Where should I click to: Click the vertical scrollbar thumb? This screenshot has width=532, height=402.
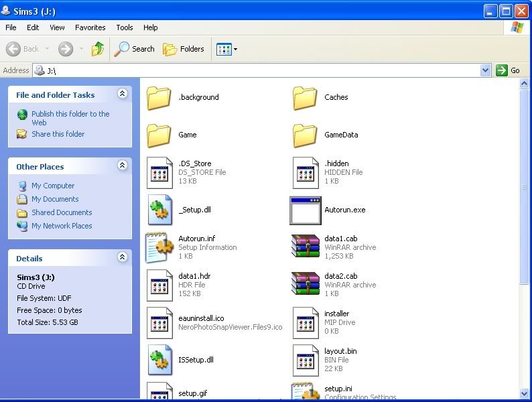524,186
